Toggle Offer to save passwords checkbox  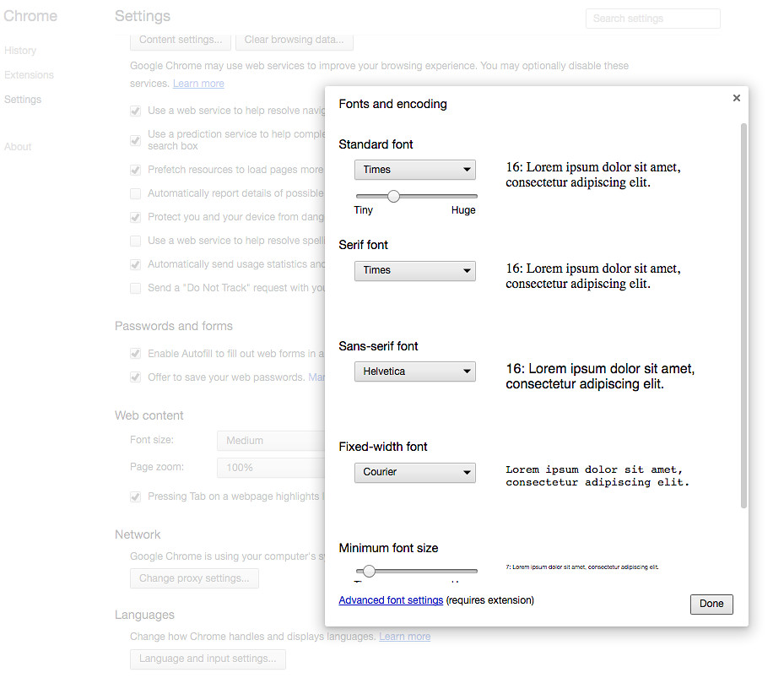click(x=136, y=377)
